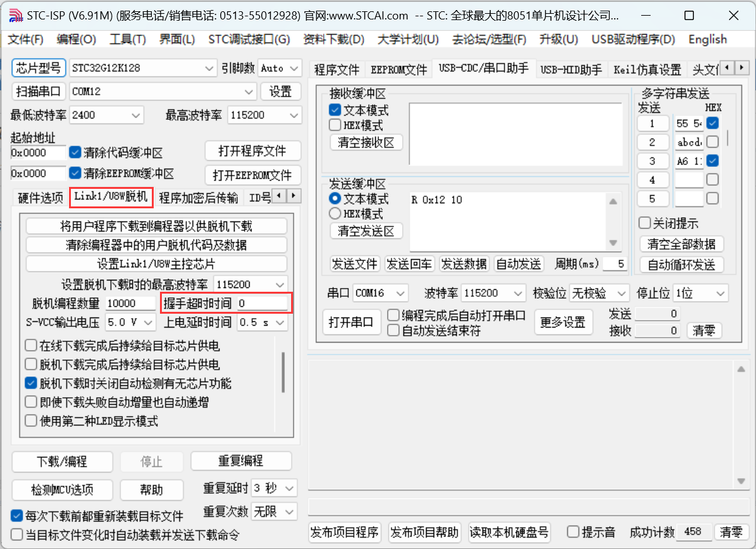Screen dimensions: 756x549
Task: Toggle 关闭提示 checkbox
Action: (x=644, y=223)
